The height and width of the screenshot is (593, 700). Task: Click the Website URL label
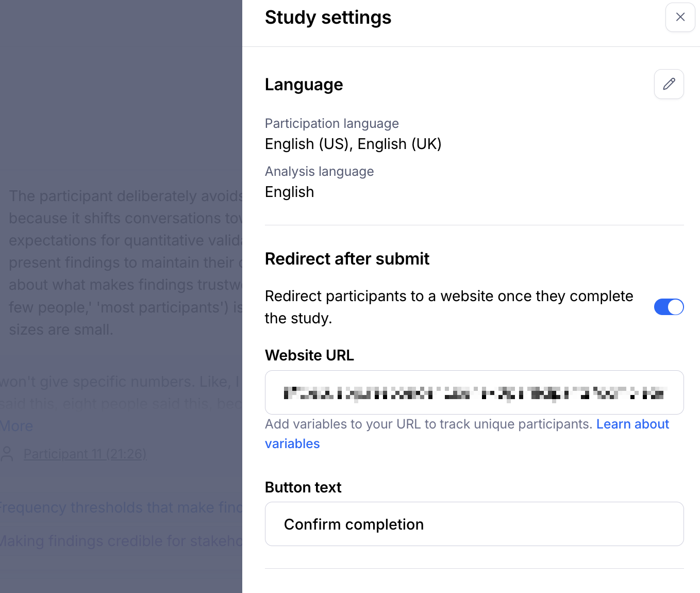(x=309, y=355)
